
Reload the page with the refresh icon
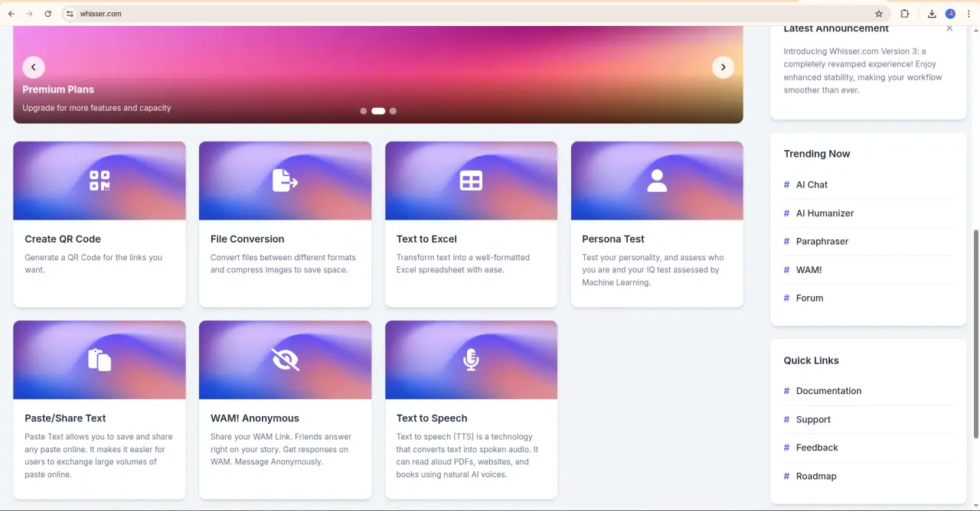coord(47,14)
